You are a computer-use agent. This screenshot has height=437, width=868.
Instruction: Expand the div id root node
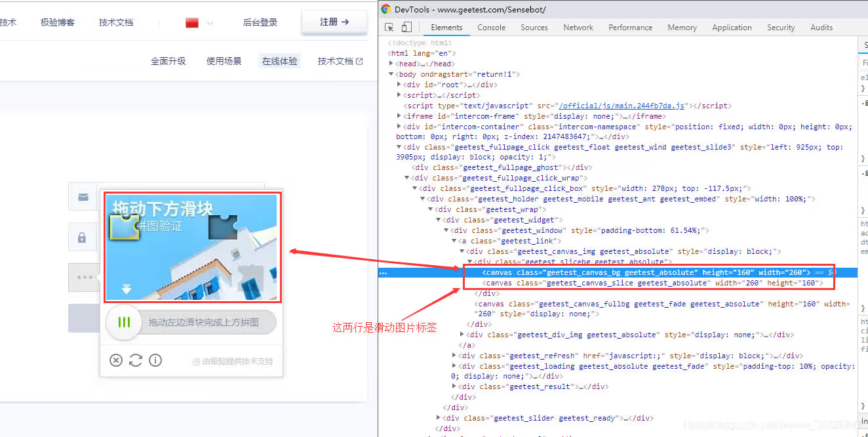click(399, 85)
